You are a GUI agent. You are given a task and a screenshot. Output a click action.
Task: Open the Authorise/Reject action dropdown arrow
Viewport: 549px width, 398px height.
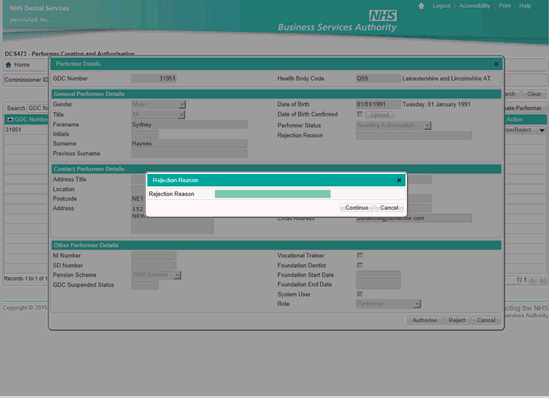pyautogui.click(x=542, y=130)
